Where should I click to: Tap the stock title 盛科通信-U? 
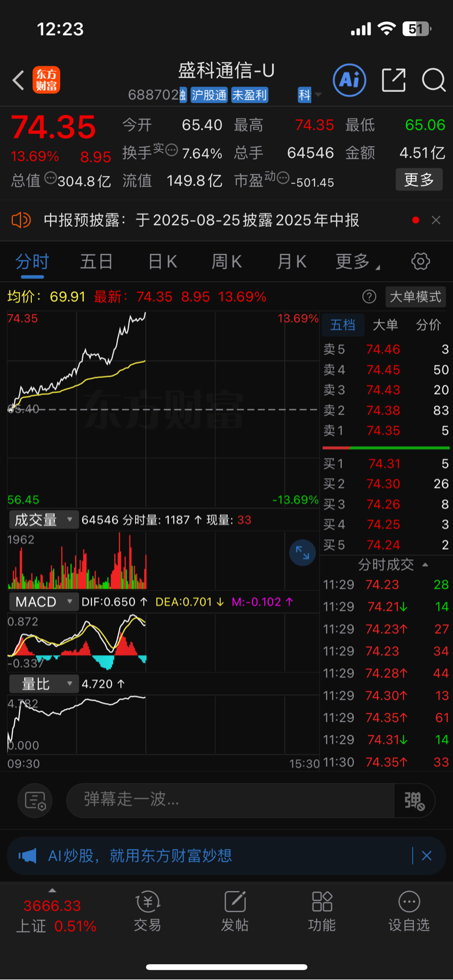(x=226, y=71)
